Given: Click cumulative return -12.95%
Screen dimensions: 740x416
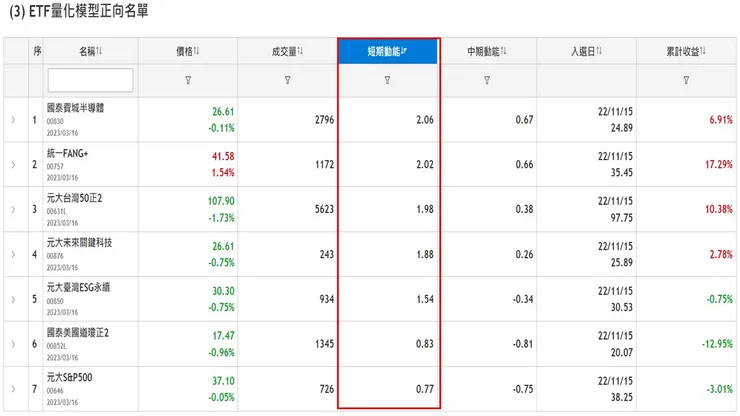Looking at the screenshot, I should click(x=717, y=344).
